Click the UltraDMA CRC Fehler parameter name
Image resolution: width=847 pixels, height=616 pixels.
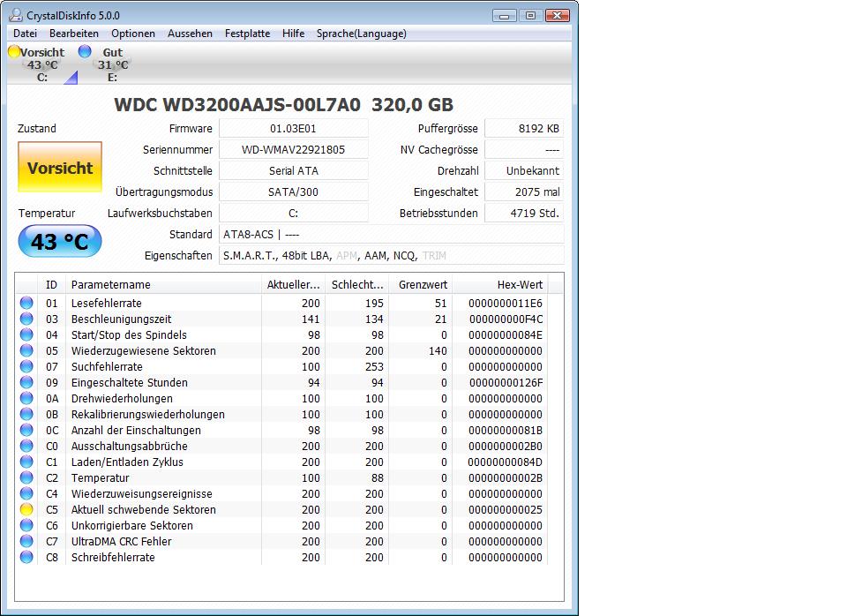121,542
